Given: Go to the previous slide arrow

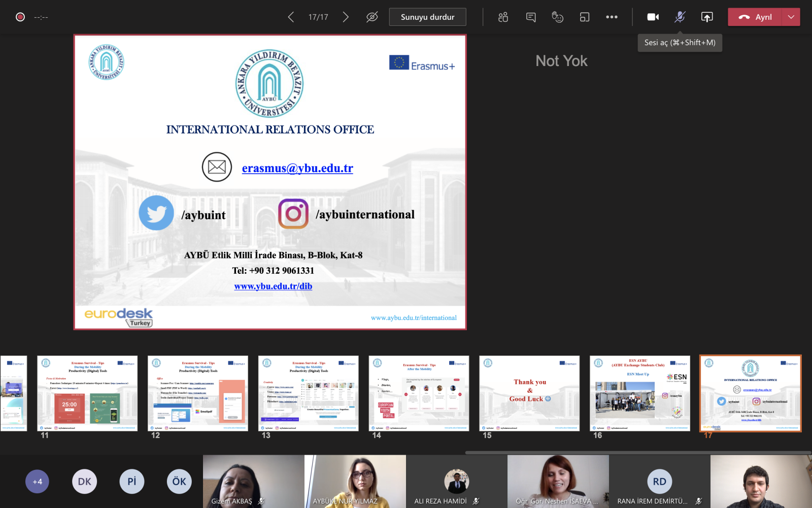Looking at the screenshot, I should pyautogui.click(x=291, y=17).
